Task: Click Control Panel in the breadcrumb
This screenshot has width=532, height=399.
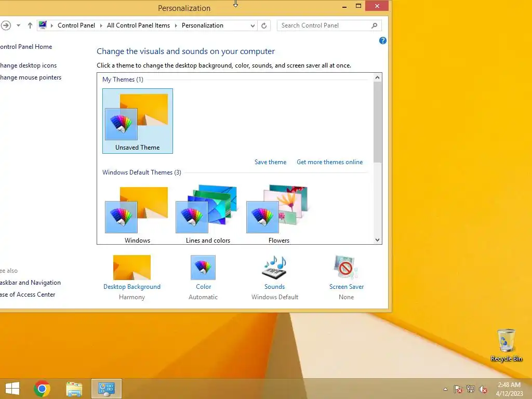Action: (x=76, y=25)
